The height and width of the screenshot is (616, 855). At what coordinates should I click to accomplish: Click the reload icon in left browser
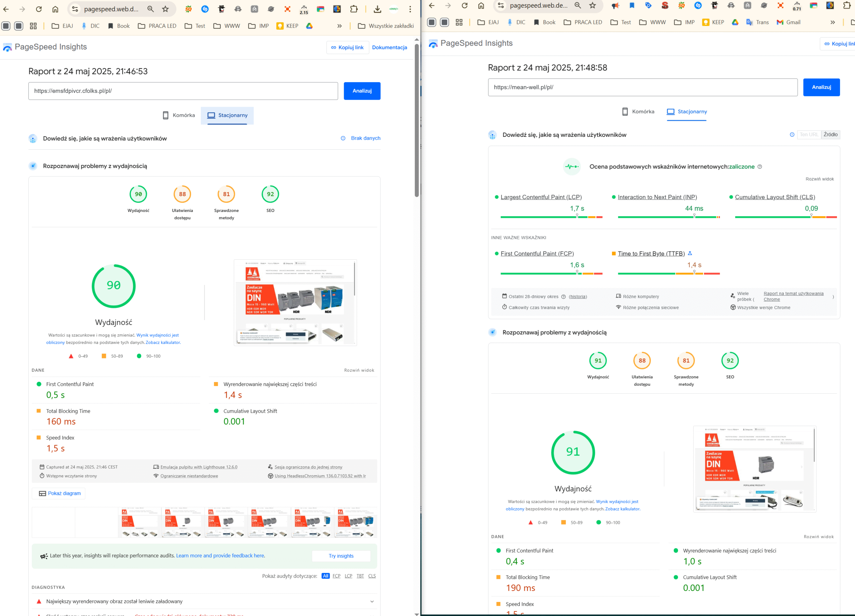click(38, 9)
